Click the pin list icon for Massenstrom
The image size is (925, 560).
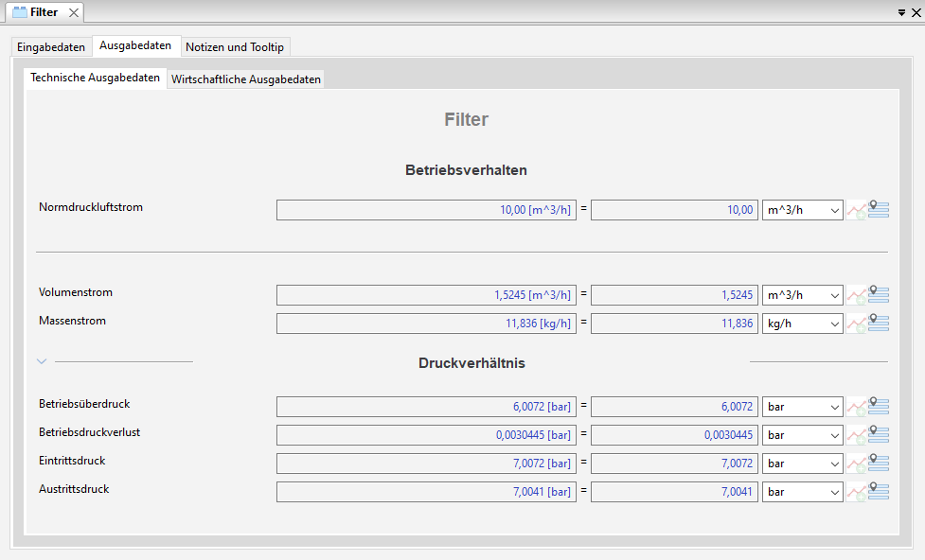[879, 324]
